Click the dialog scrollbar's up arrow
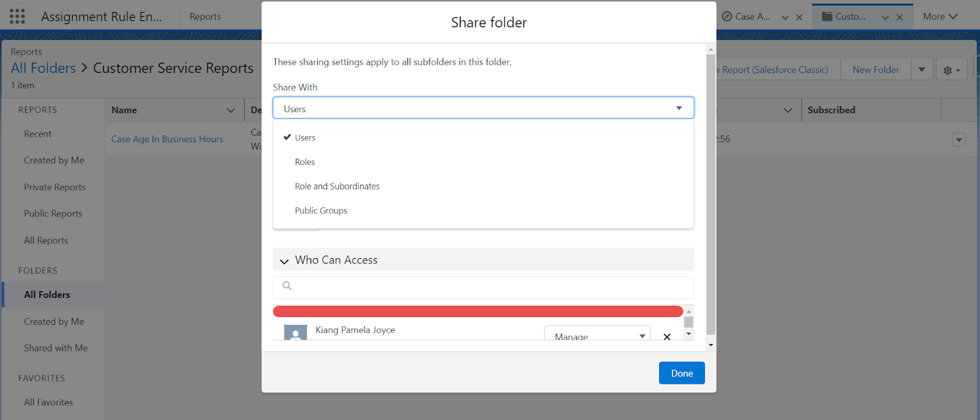 pyautogui.click(x=710, y=49)
